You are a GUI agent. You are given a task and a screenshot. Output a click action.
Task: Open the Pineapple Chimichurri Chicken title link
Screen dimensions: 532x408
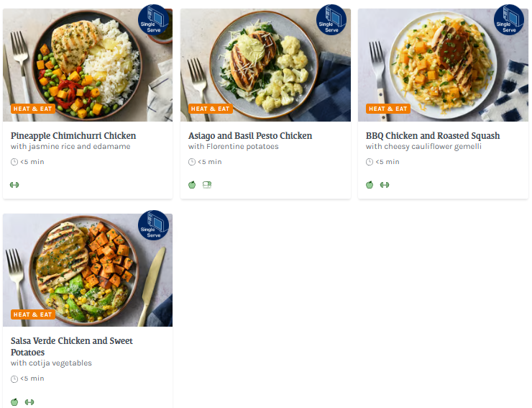click(73, 136)
